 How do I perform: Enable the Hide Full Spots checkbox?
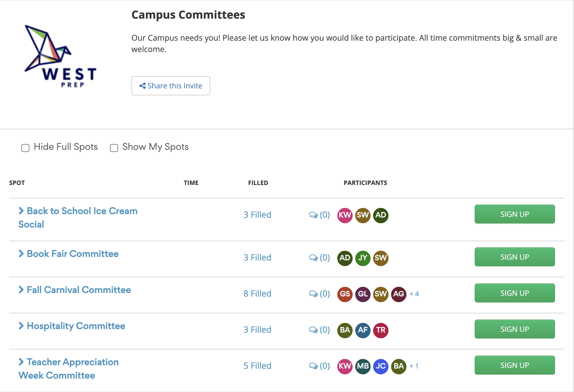click(x=25, y=148)
